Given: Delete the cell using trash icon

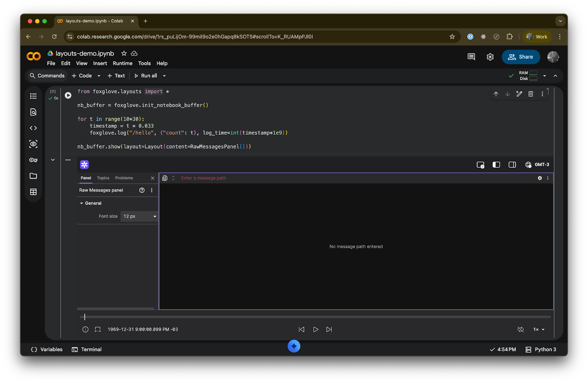Looking at the screenshot, I should (x=531, y=94).
